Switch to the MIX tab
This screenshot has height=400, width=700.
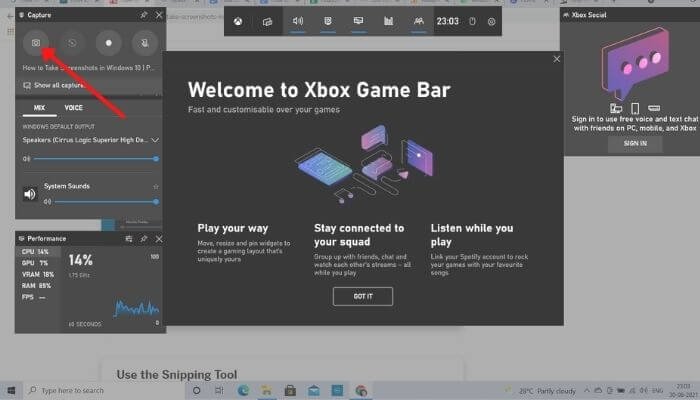39,108
